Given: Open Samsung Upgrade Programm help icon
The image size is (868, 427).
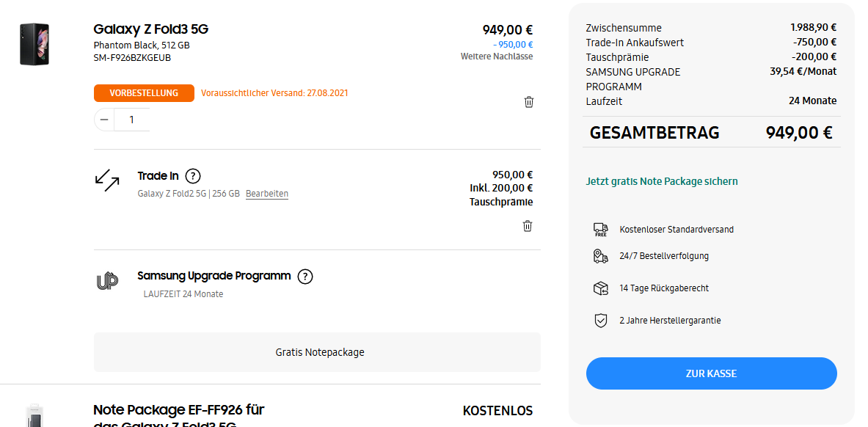Looking at the screenshot, I should coord(305,277).
